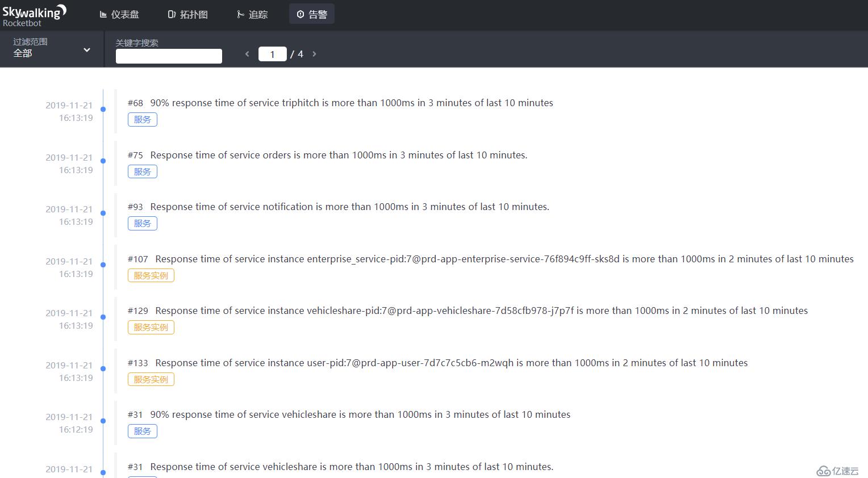Select alarm text about service triphitch
The width and height of the screenshot is (868, 478).
tap(352, 103)
